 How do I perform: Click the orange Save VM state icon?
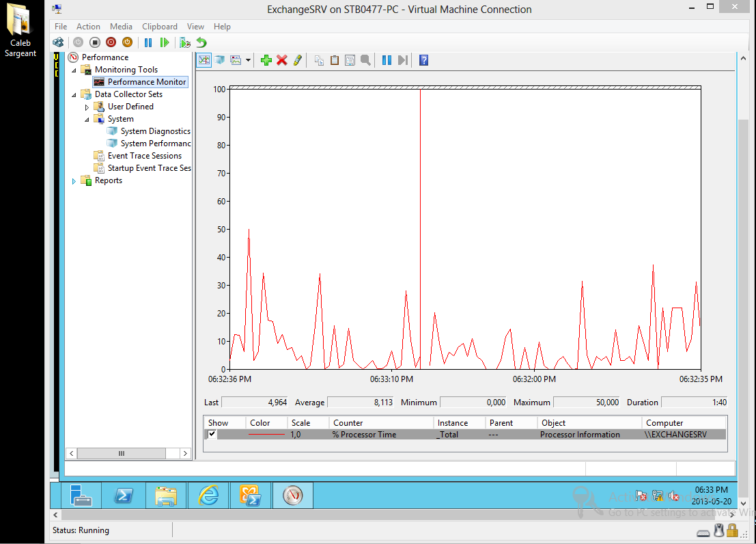(x=127, y=42)
